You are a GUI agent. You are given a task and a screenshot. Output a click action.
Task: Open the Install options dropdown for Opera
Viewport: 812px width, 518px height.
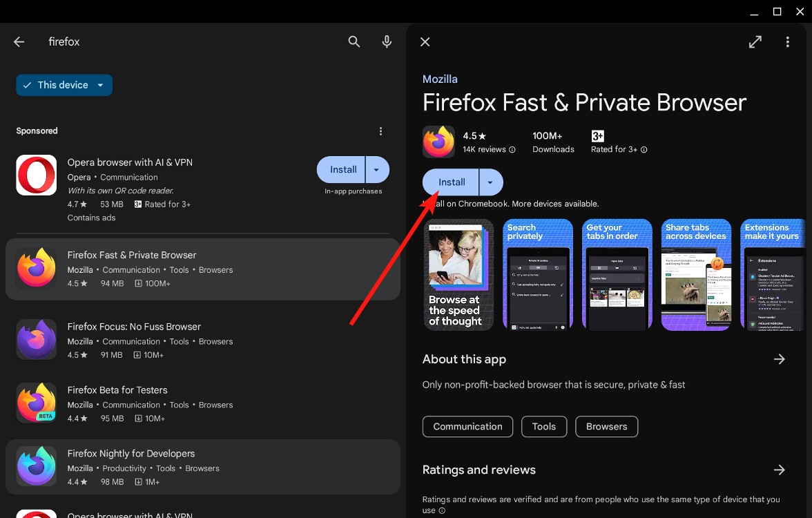point(377,169)
